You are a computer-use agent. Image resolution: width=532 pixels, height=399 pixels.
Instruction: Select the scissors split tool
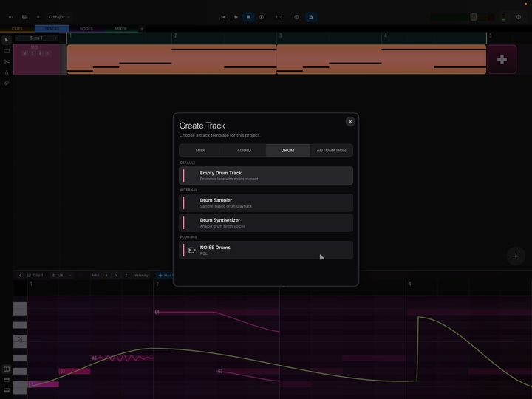pos(7,61)
